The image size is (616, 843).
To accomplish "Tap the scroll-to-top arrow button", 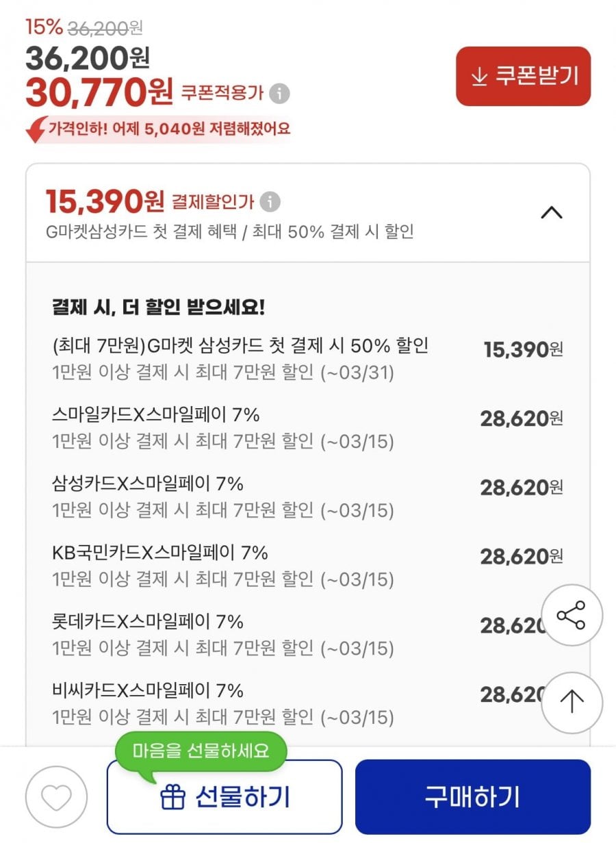I will click(x=572, y=703).
